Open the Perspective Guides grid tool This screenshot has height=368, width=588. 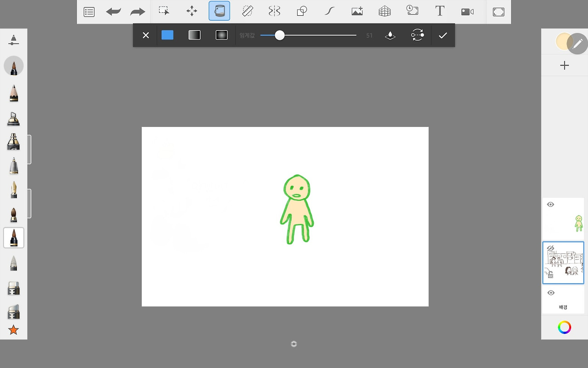click(x=384, y=11)
